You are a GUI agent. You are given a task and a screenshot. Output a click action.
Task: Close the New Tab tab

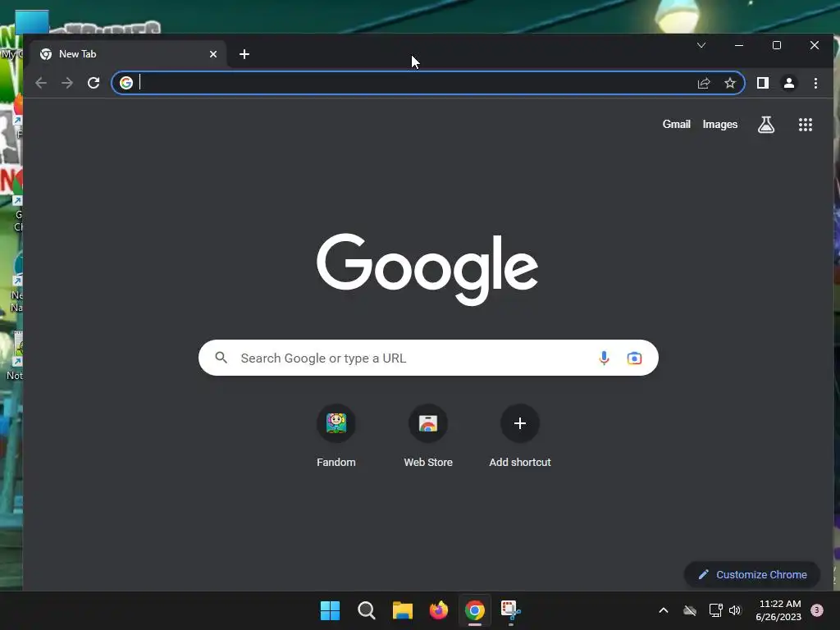pyautogui.click(x=213, y=54)
